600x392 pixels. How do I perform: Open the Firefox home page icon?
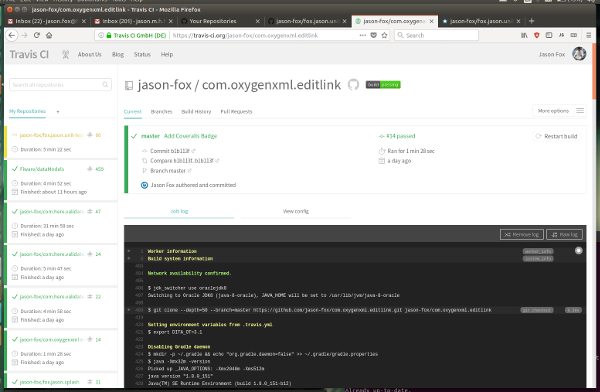(49, 35)
